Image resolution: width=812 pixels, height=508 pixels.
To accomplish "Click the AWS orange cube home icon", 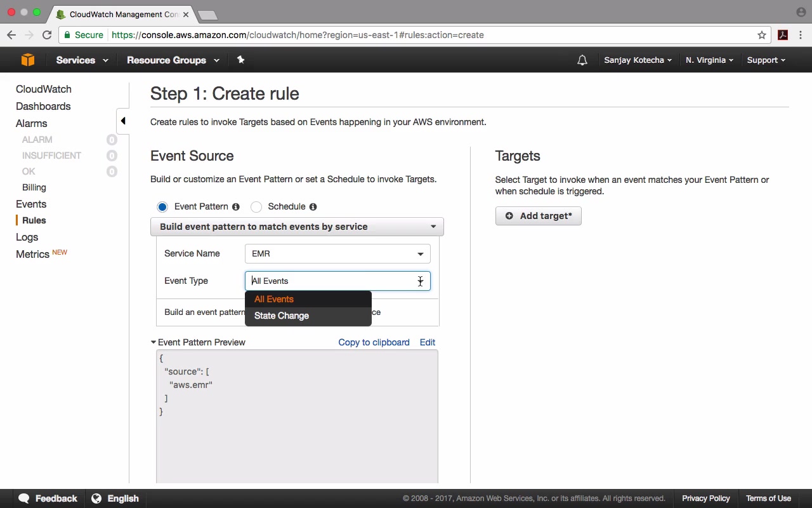I will click(x=27, y=60).
